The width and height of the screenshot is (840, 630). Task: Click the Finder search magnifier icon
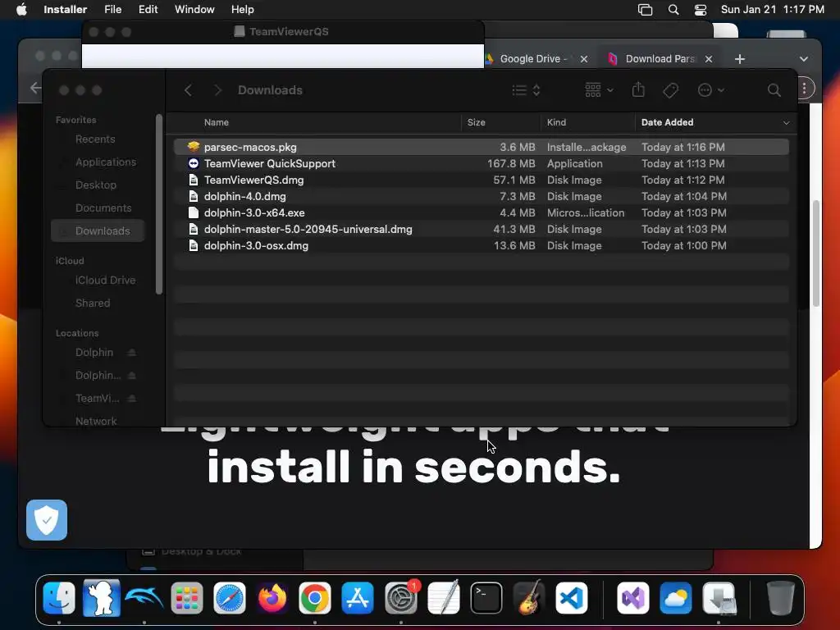click(774, 90)
